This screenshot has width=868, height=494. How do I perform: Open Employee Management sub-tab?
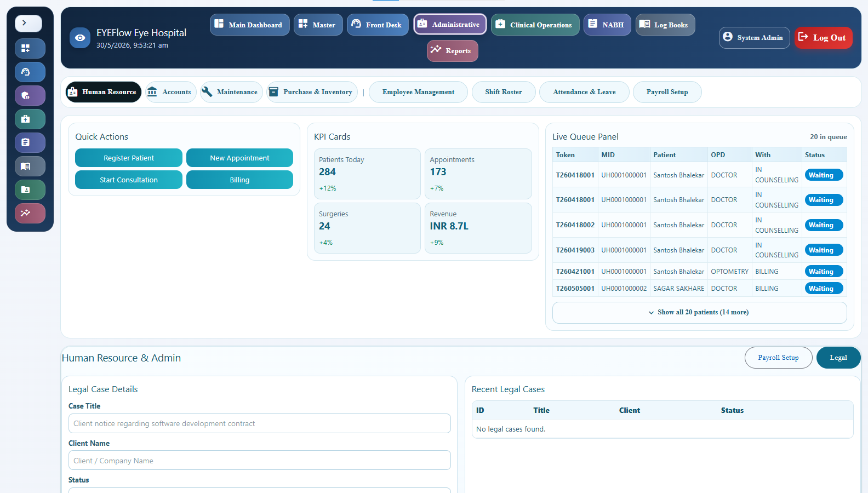(418, 92)
